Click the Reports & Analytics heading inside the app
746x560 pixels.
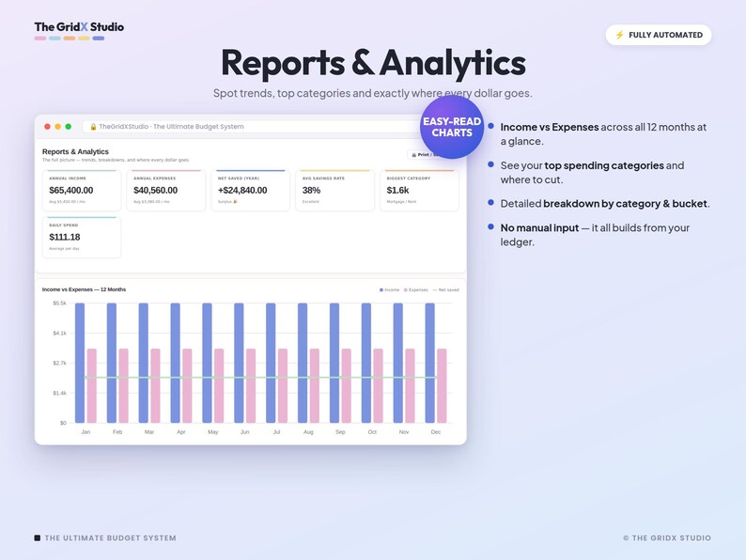[76, 151]
